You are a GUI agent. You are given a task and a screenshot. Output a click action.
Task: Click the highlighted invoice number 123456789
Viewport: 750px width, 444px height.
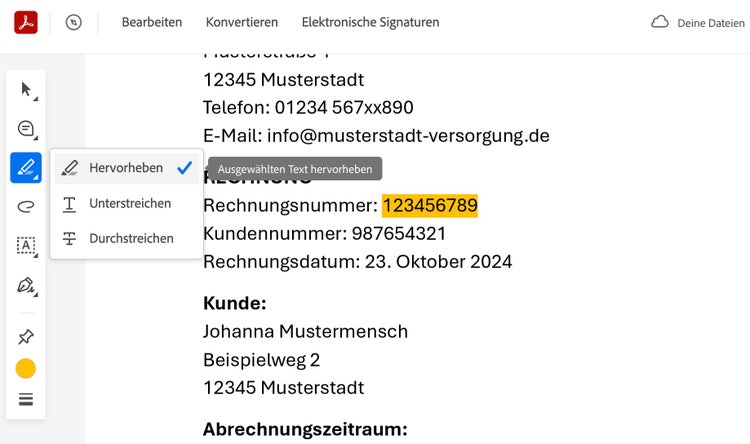430,206
